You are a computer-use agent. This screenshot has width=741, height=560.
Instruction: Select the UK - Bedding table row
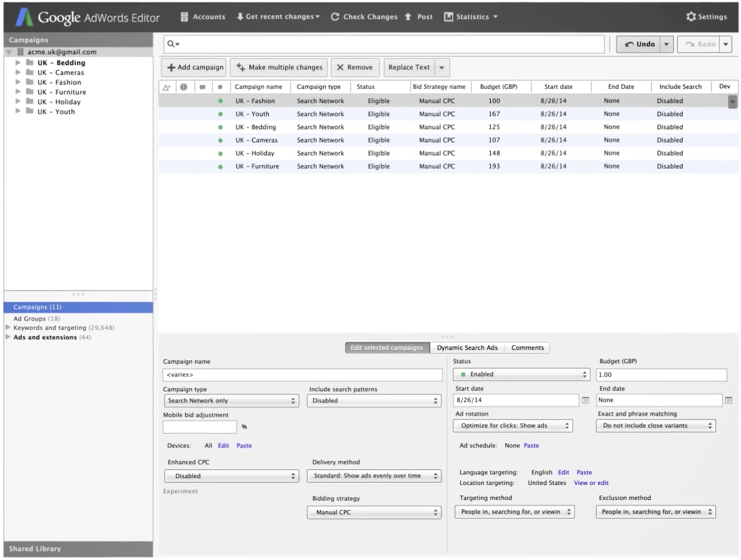[448, 127]
